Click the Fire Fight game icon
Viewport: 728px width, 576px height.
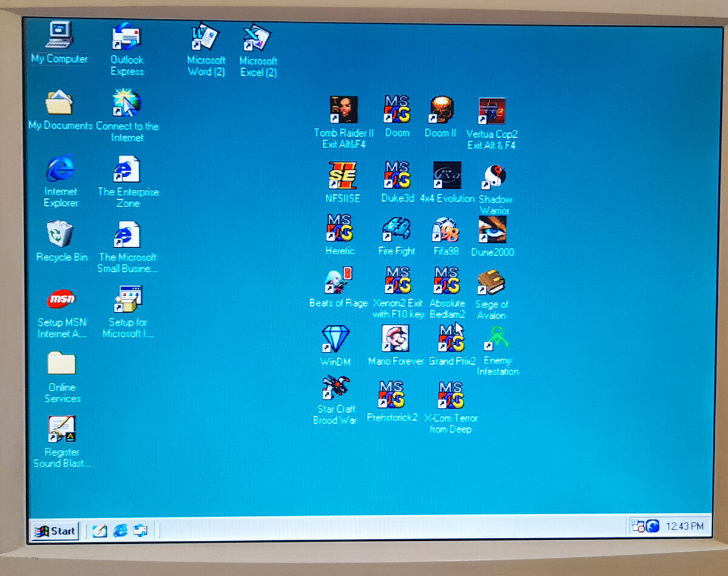(396, 229)
